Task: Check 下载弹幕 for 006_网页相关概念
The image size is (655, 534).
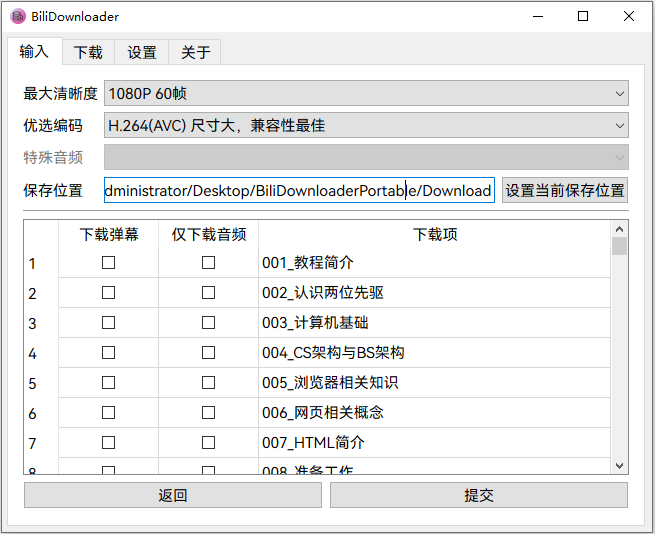Action: pos(109,413)
